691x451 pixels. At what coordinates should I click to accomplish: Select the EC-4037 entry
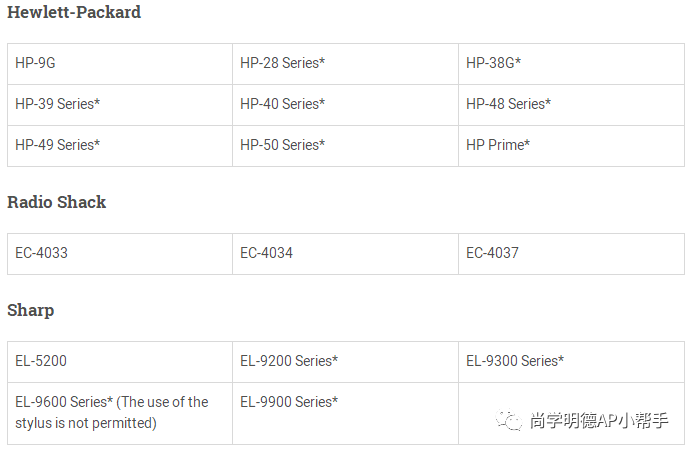tap(572, 254)
